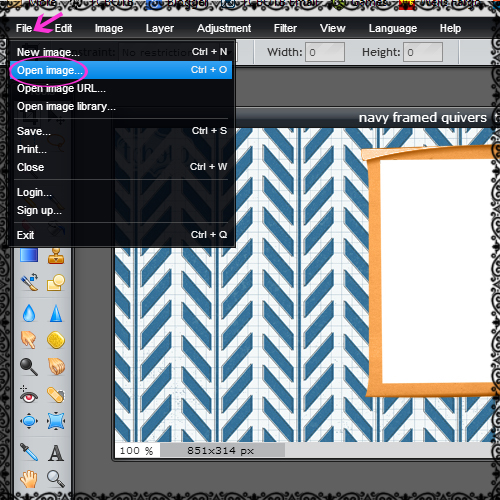
Task: Select the Zoom magnifier tool
Action: click(56, 479)
